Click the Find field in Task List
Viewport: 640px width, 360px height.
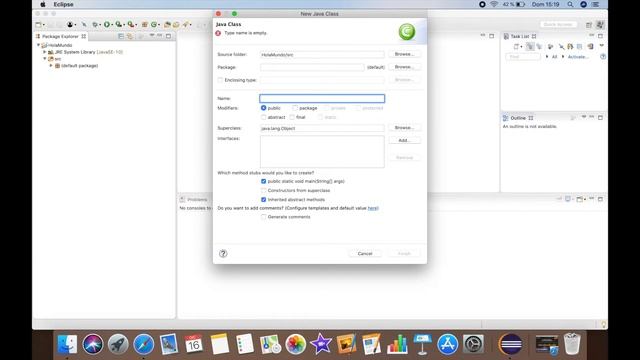(x=523, y=57)
